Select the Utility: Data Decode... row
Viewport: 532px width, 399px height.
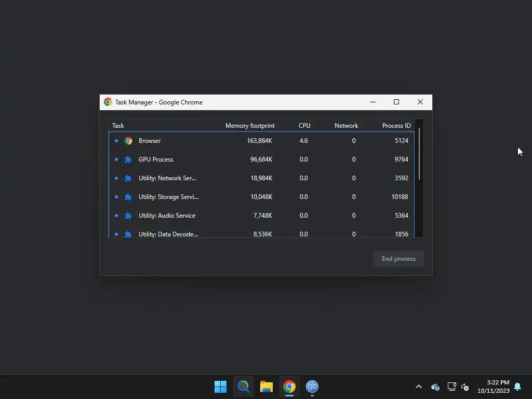[261, 231]
